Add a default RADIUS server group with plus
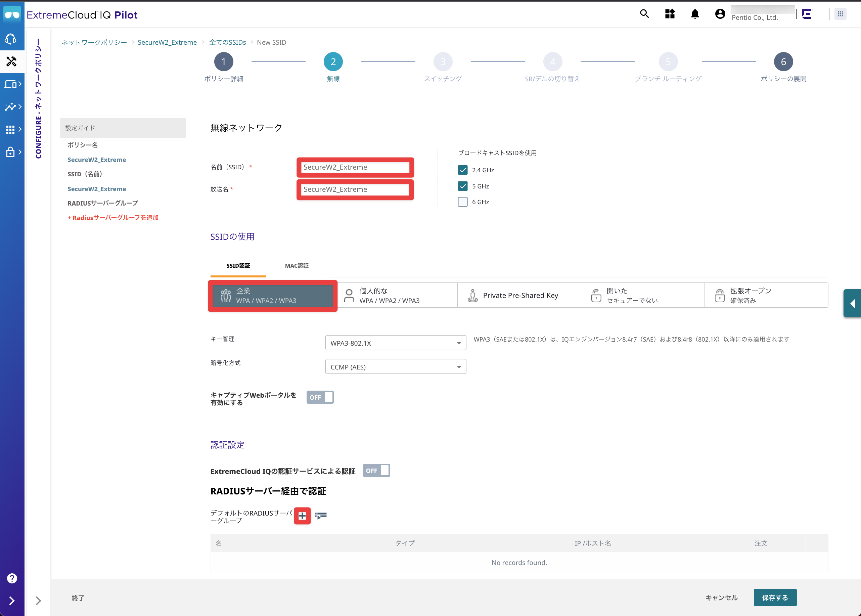Screen dimensions: 861x616 tap(302, 516)
